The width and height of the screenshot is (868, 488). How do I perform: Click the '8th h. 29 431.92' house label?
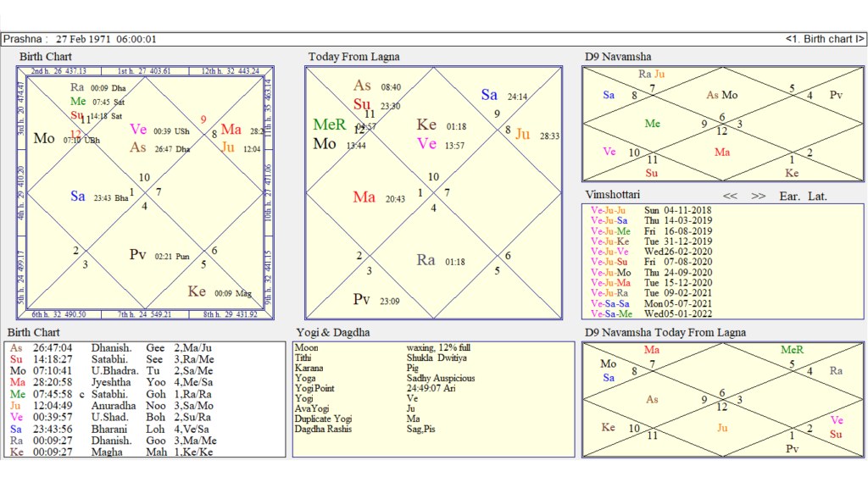pyautogui.click(x=231, y=314)
